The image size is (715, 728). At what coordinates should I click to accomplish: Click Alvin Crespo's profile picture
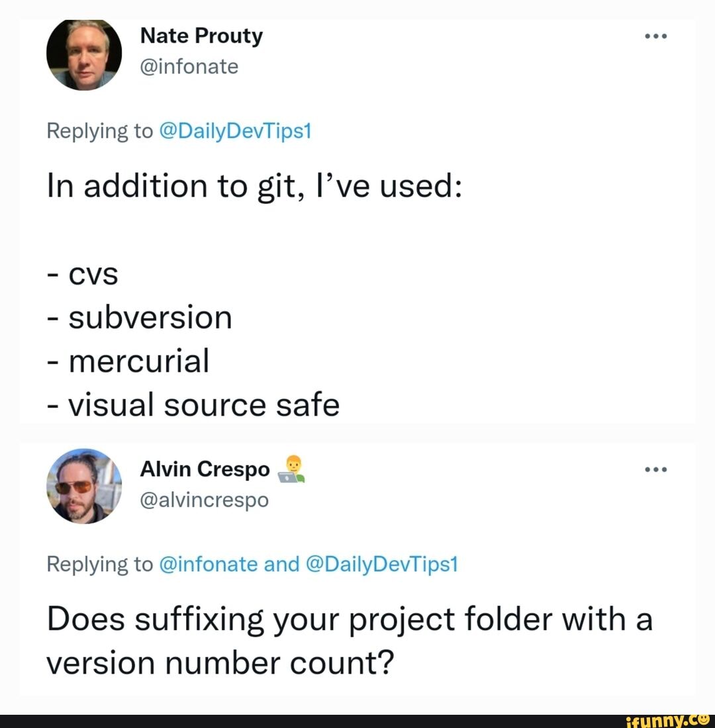84,486
